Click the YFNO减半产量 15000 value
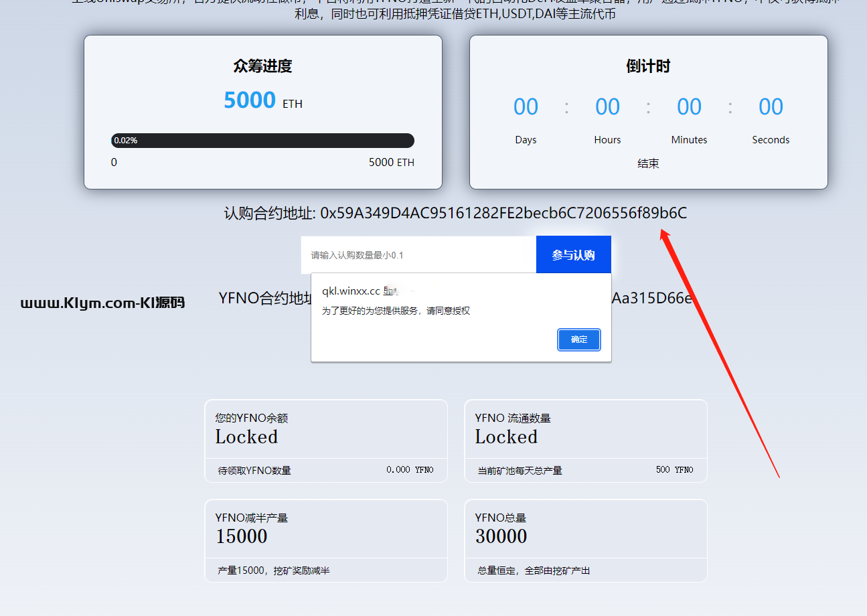Viewport: 867px width, 616px height. (x=241, y=537)
